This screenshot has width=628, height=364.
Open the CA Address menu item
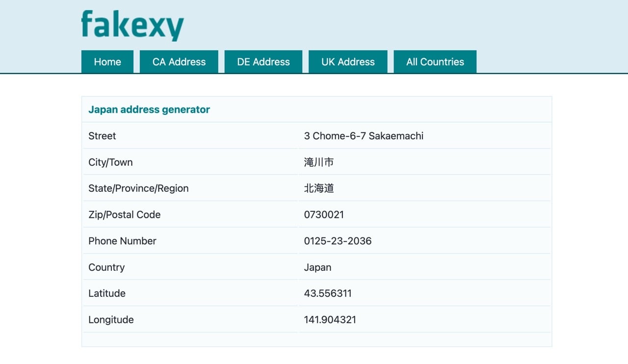click(179, 62)
